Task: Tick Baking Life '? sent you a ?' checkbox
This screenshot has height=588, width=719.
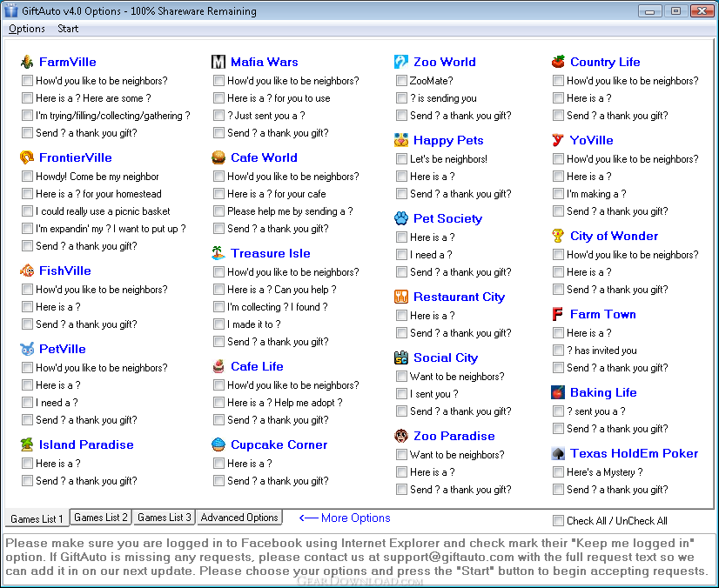Action: click(x=558, y=411)
